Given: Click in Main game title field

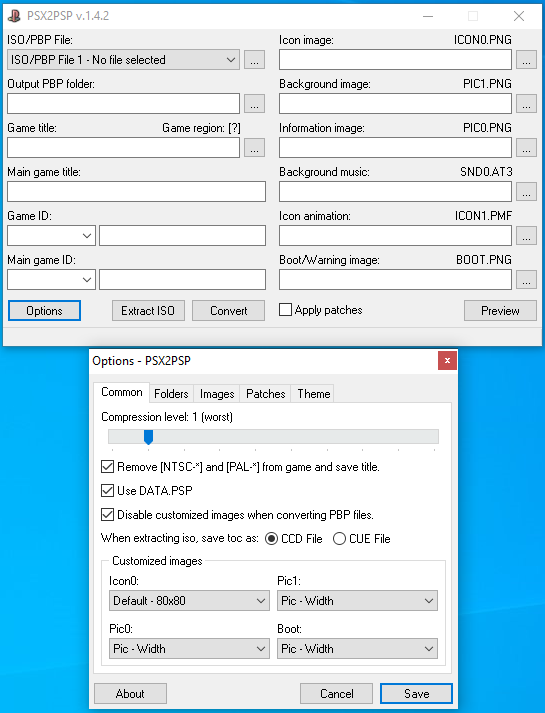Looking at the screenshot, I should point(136,192).
